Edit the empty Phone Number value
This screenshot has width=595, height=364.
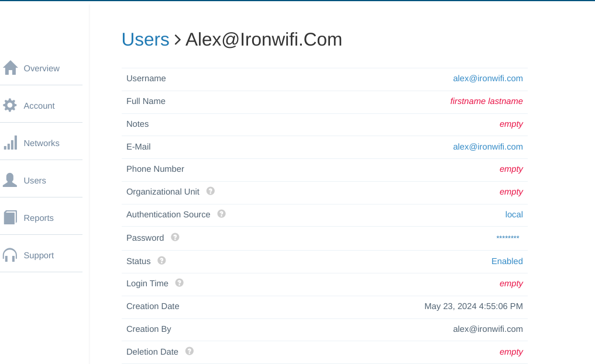point(511,169)
